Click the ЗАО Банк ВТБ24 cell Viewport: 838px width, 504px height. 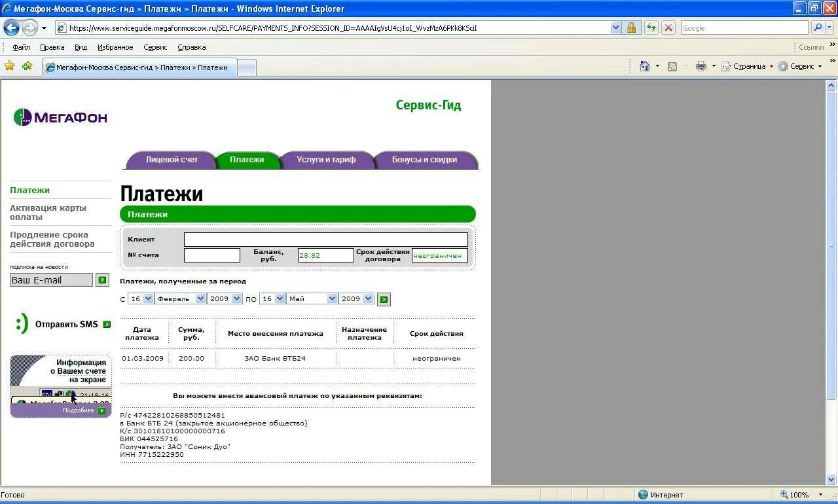pyautogui.click(x=275, y=358)
